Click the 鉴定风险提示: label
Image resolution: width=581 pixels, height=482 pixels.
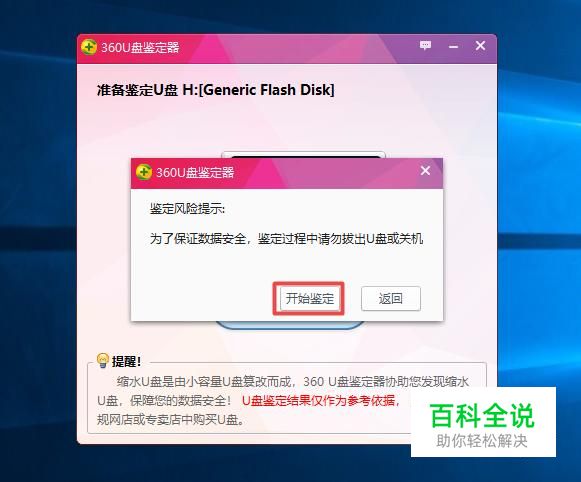pos(187,209)
